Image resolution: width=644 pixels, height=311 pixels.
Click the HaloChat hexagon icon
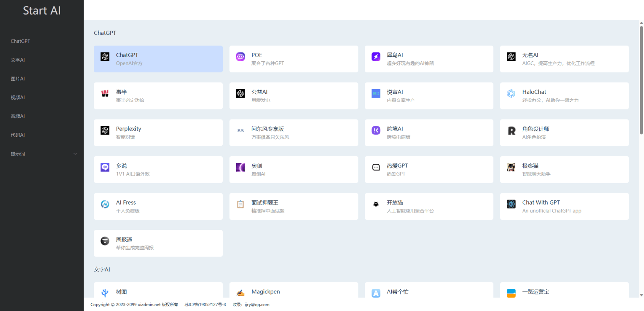coord(511,93)
